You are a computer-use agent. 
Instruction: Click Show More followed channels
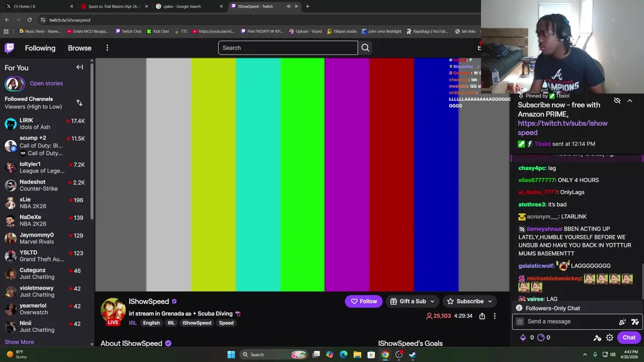19,342
